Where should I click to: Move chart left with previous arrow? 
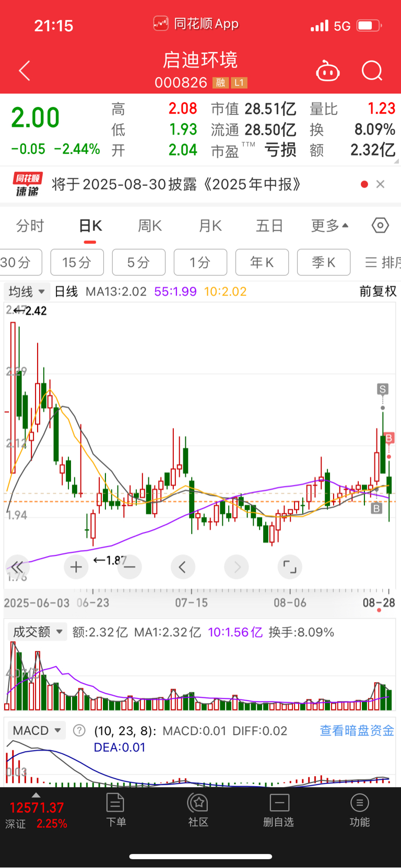(183, 567)
